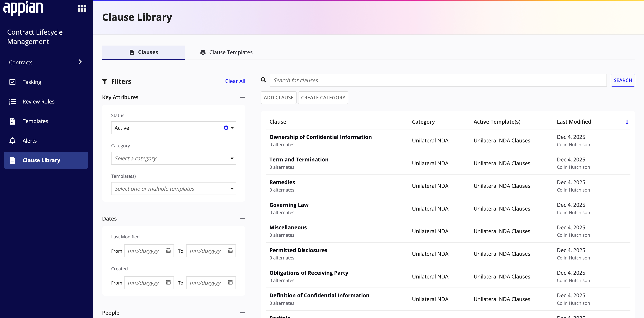Clear the Active status selection
The width and height of the screenshot is (644, 318).
226,128
